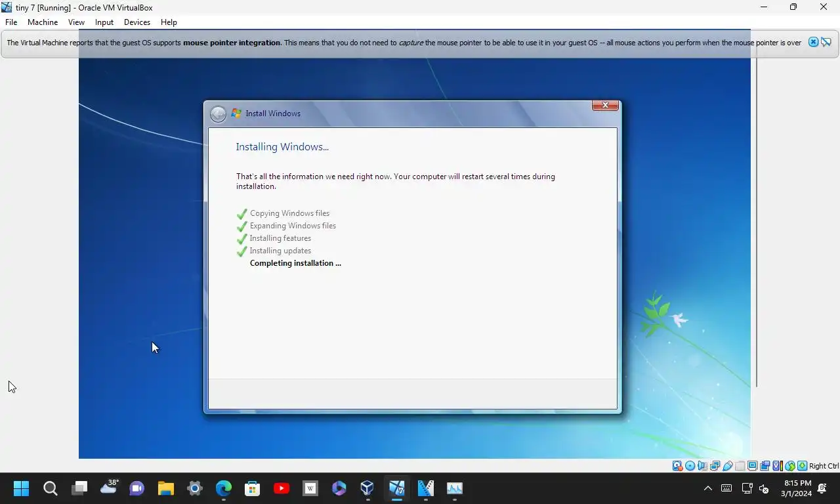Click the VM view vertical scrollbar
This screenshot has width=840, height=504.
pos(757,222)
